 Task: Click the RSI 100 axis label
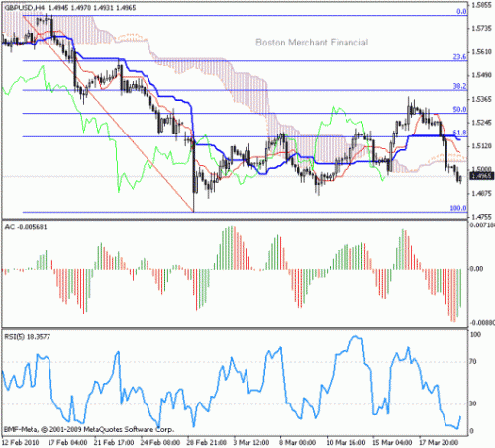[x=475, y=335]
